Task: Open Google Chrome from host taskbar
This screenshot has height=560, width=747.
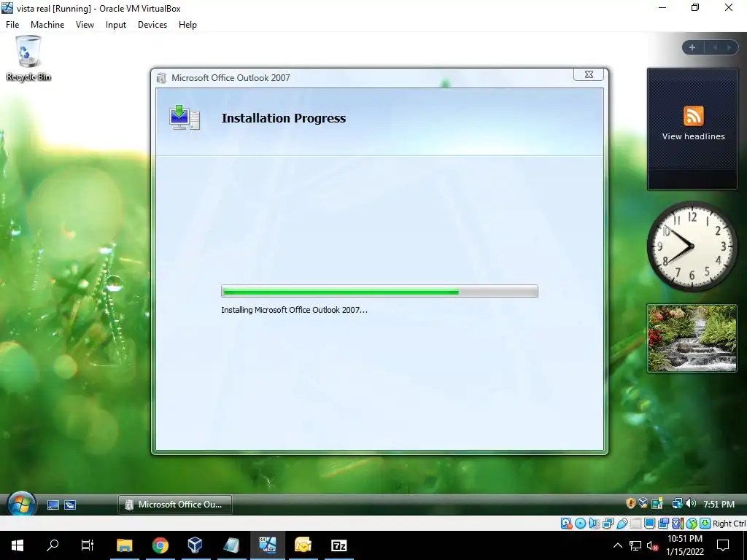Action: 160,545
